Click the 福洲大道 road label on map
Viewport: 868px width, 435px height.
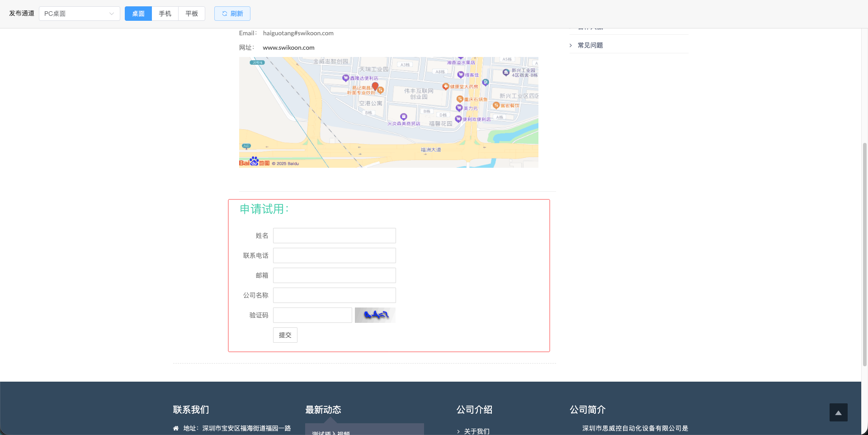431,150
